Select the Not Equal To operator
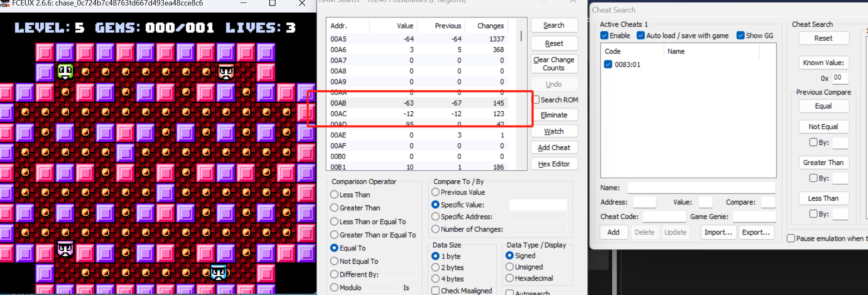Image resolution: width=868 pixels, height=295 pixels. tap(334, 261)
